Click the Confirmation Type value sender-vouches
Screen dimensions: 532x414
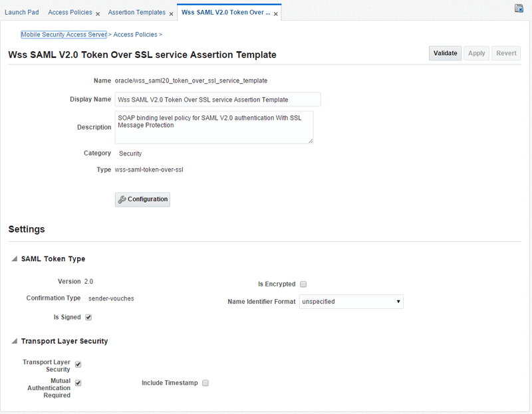[x=111, y=298]
